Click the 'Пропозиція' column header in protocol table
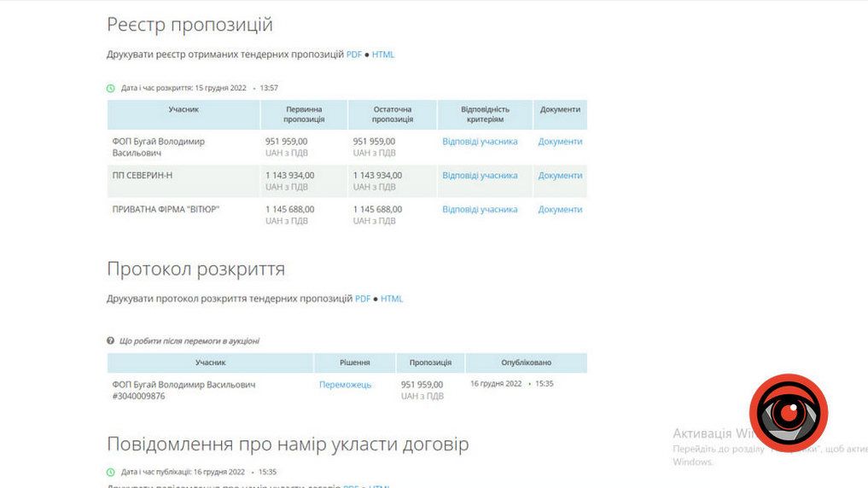This screenshot has width=868, height=488. 430,363
